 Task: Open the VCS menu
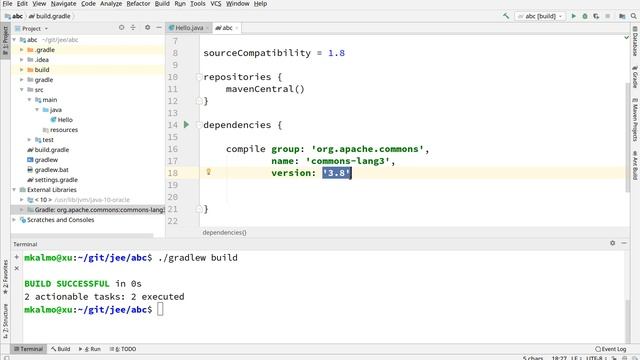coord(216,4)
